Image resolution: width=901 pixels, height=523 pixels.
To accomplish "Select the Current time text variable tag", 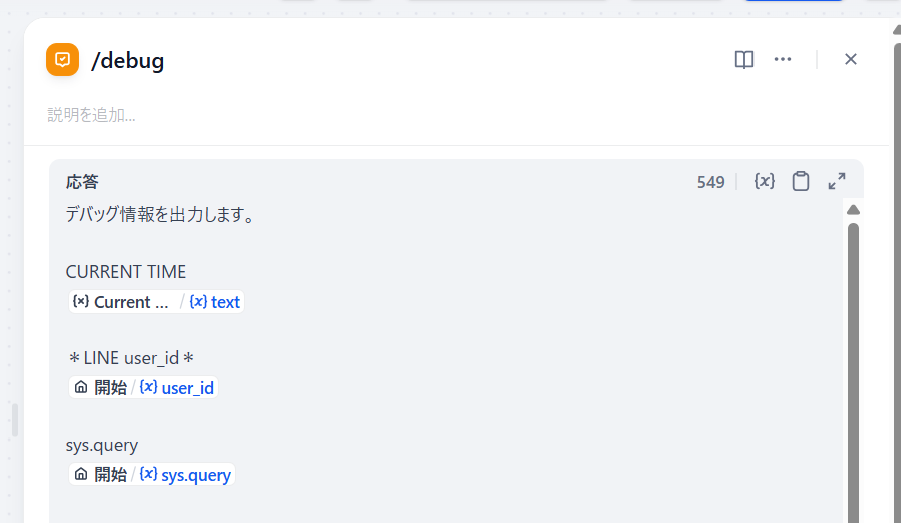I will (157, 302).
